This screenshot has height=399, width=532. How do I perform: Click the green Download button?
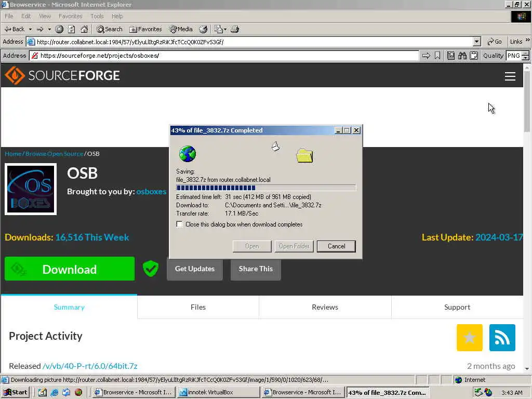coord(70,269)
